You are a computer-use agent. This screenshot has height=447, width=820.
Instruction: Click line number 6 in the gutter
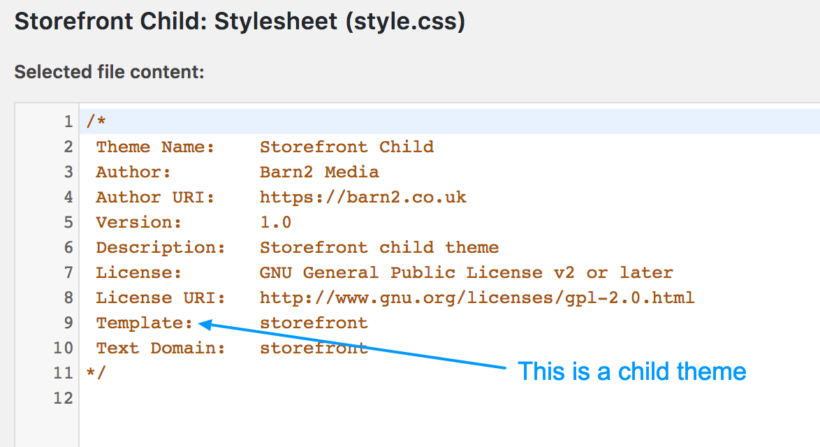[68, 247]
